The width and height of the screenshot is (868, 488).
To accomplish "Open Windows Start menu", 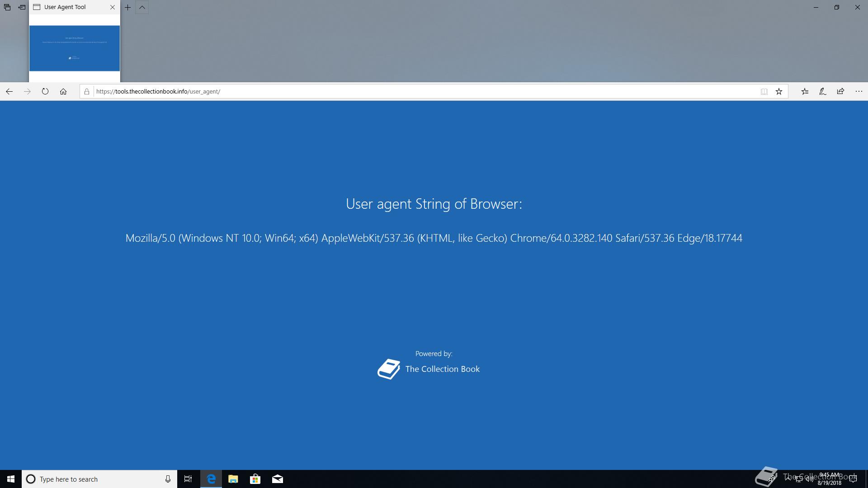I will pos(11,479).
